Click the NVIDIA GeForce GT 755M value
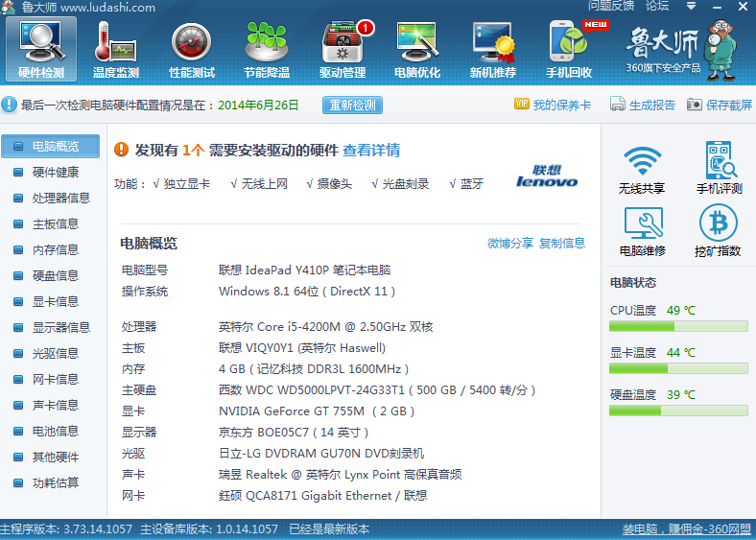Viewport: 756px width, 540px height. pos(317,411)
